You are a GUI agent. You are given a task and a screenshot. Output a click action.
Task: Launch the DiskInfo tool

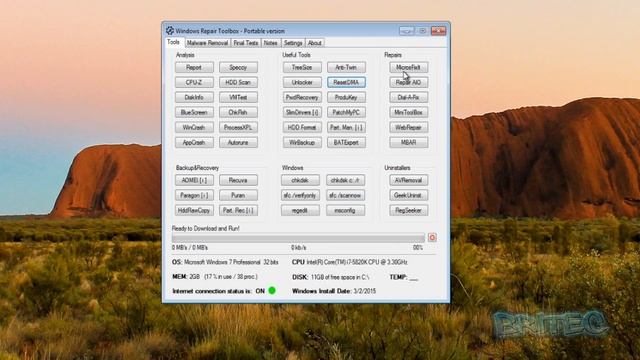(x=194, y=98)
